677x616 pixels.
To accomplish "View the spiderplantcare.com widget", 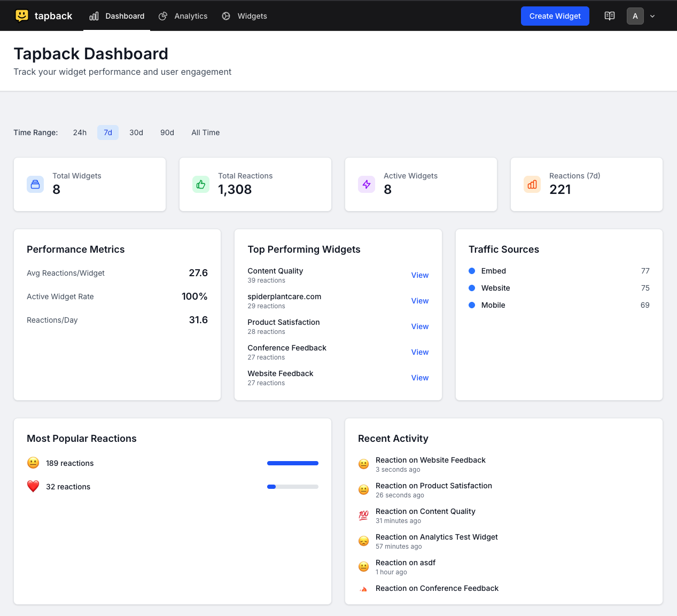I will pyautogui.click(x=420, y=301).
